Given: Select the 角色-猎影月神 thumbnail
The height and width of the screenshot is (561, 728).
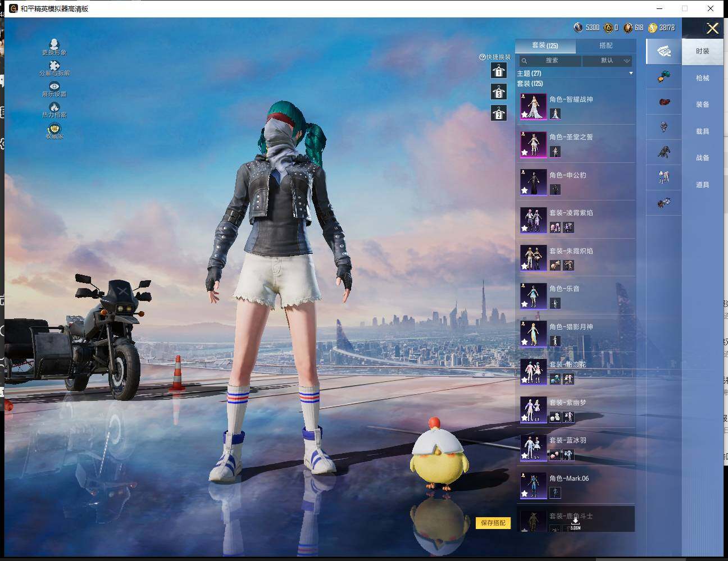Looking at the screenshot, I should point(533,334).
